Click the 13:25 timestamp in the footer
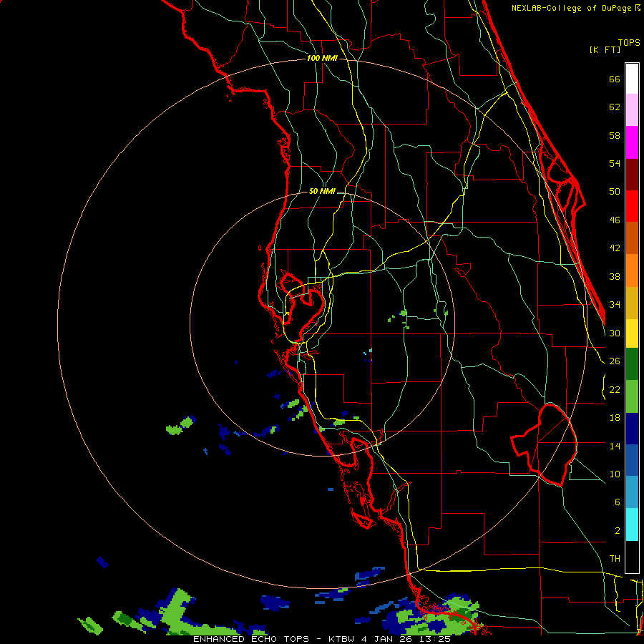 pos(435,639)
